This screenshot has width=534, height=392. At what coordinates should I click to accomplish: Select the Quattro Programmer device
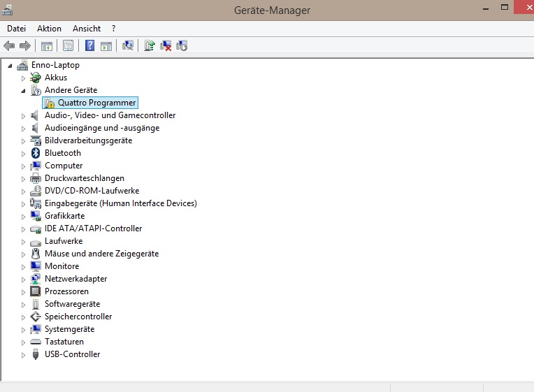pyautogui.click(x=96, y=103)
